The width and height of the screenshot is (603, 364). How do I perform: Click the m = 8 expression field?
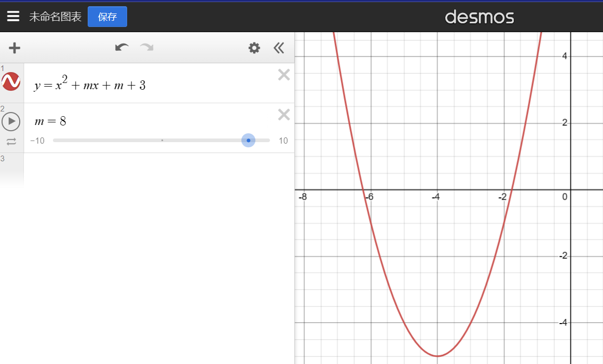point(50,121)
